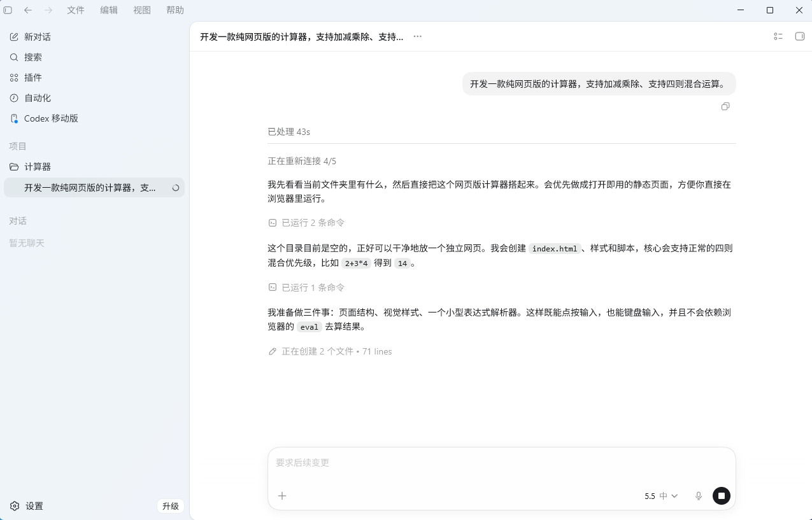
Task: Click the plus attachment icon in composer
Action: point(282,496)
